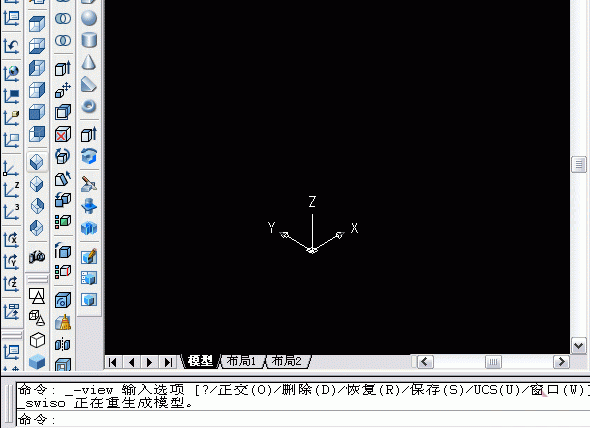
Task: Open the Camera tool
Action: pos(37,256)
